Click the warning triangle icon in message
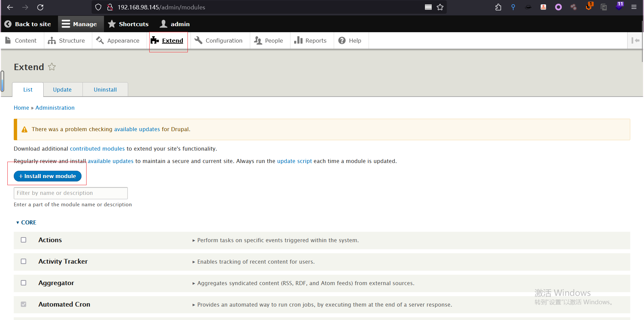644x320 pixels. pyautogui.click(x=24, y=129)
